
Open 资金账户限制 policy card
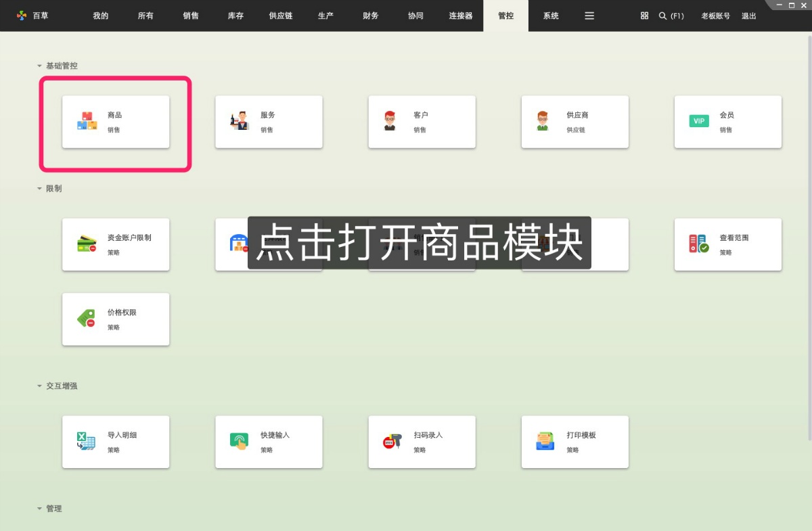coord(116,244)
